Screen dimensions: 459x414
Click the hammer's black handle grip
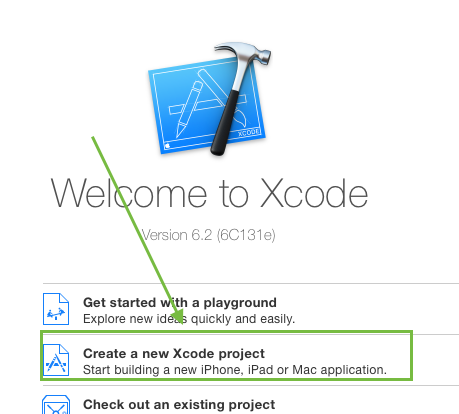[225, 123]
